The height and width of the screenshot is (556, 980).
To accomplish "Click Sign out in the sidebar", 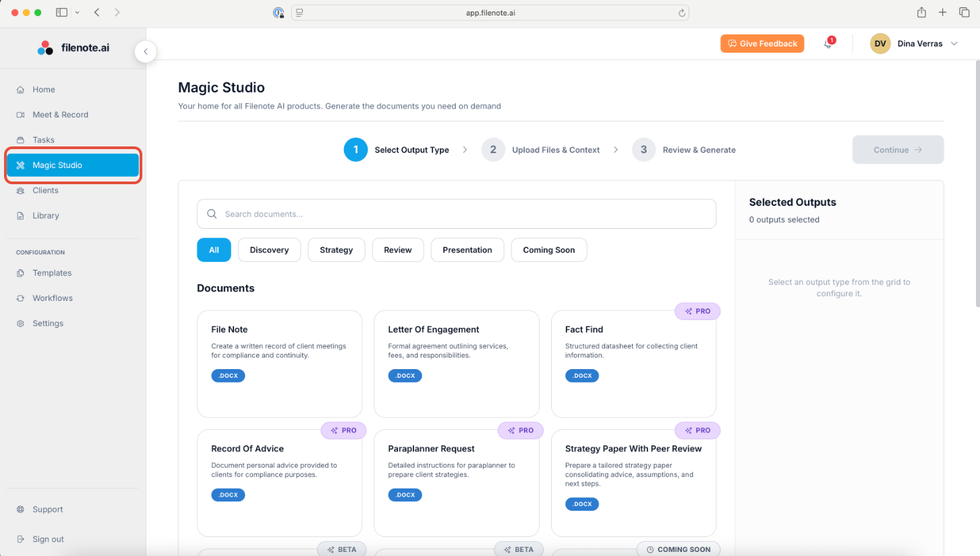I will pos(73,539).
